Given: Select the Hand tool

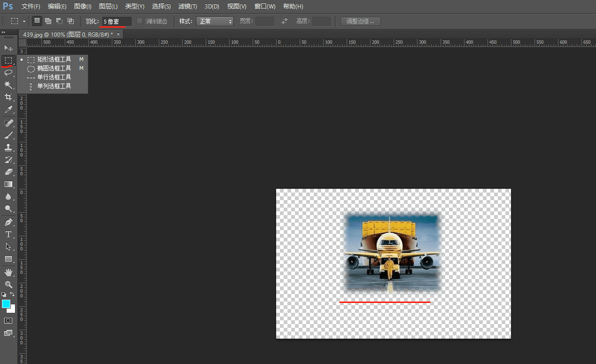Looking at the screenshot, I should click(x=8, y=272).
